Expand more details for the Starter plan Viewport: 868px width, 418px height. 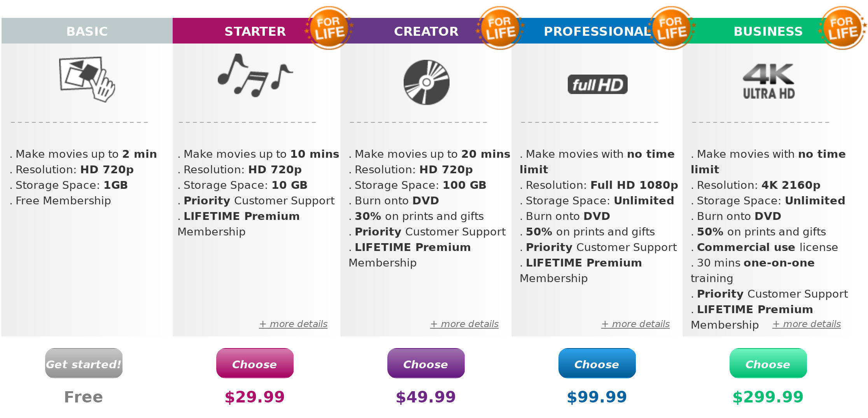[293, 324]
